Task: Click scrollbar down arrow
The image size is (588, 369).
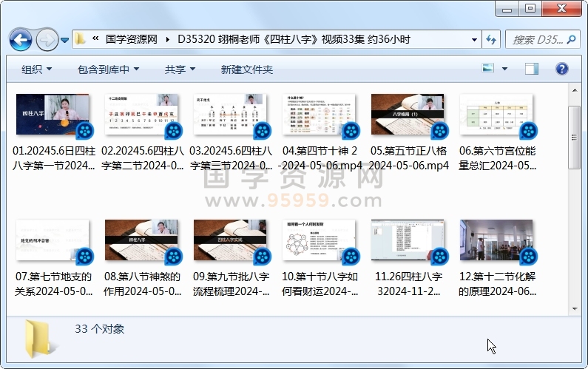Action: pos(575,308)
